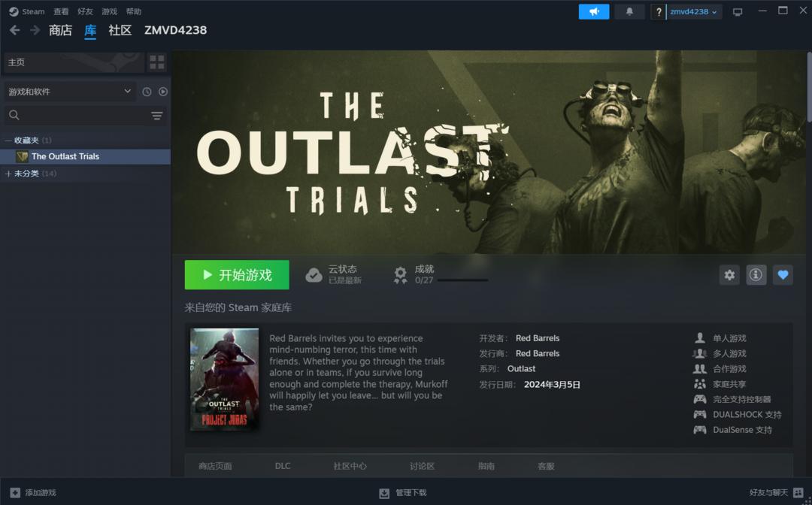Expand the 未分类 category
The width and height of the screenshot is (812, 505).
point(8,174)
